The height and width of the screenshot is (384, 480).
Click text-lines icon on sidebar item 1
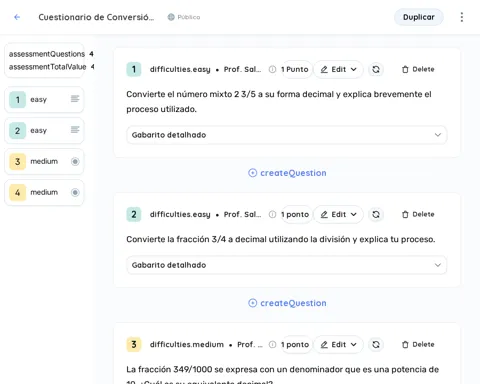(x=75, y=99)
